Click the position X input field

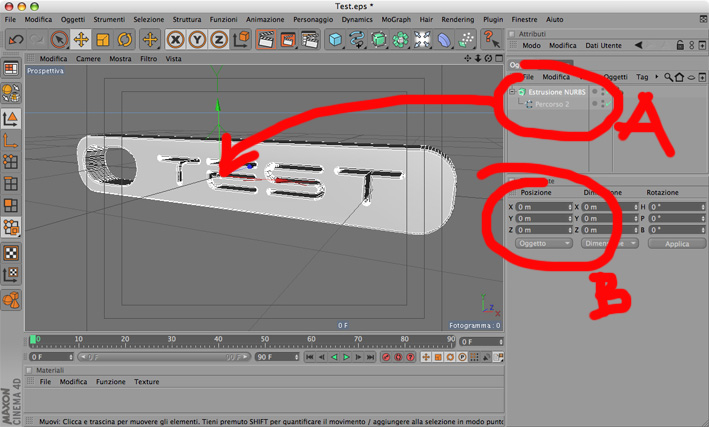click(544, 207)
